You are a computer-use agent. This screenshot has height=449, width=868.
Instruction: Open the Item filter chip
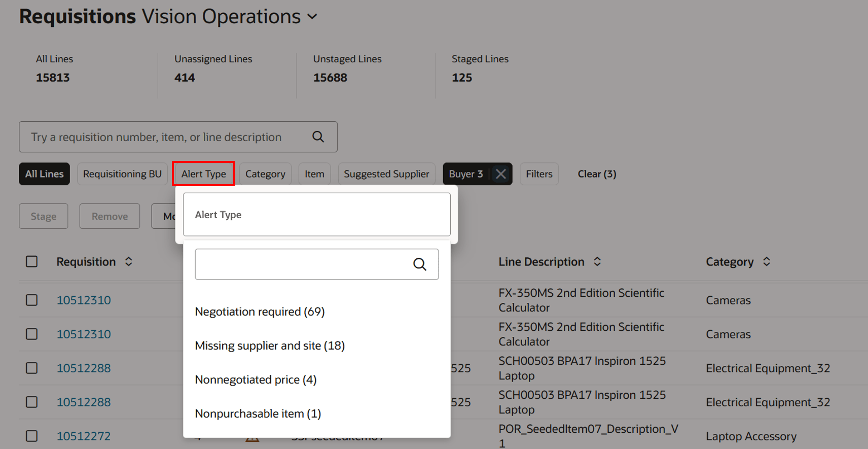(314, 174)
